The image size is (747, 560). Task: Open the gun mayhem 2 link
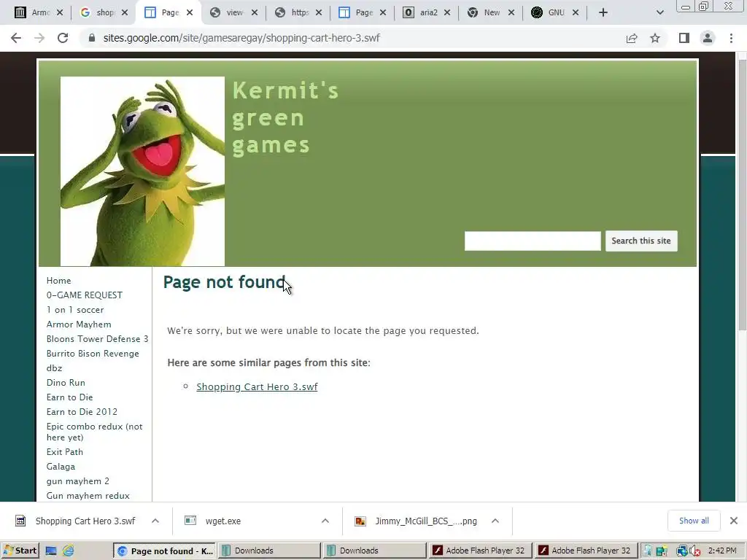(77, 481)
